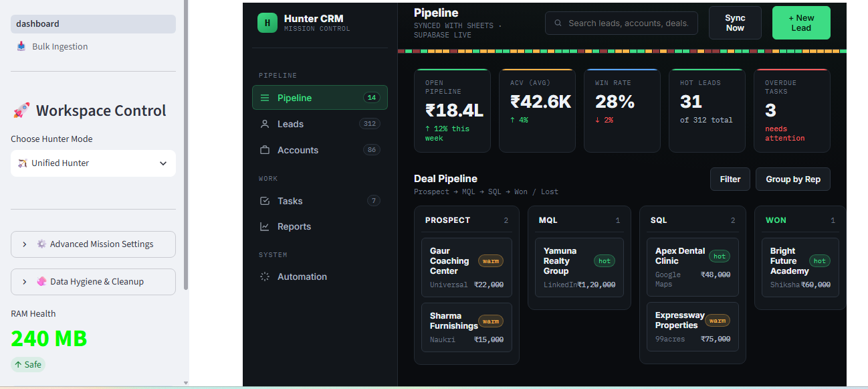The height and width of the screenshot is (389, 868).
Task: Open the Choose Hunter Mode dropdown
Action: click(93, 163)
